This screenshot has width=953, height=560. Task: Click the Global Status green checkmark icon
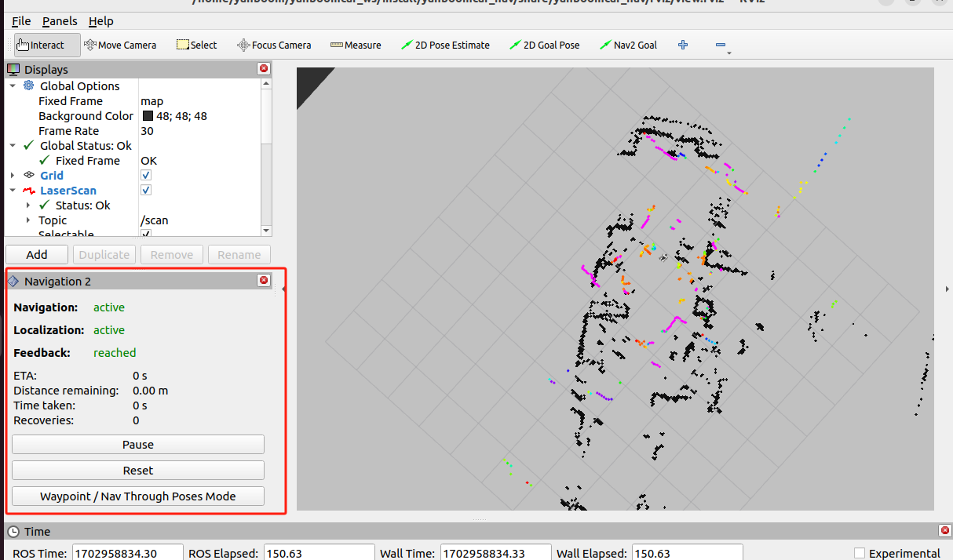(29, 145)
